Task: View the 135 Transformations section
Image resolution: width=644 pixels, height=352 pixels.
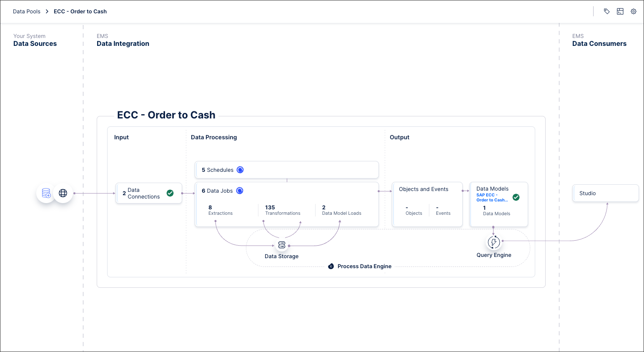Action: pos(283,210)
